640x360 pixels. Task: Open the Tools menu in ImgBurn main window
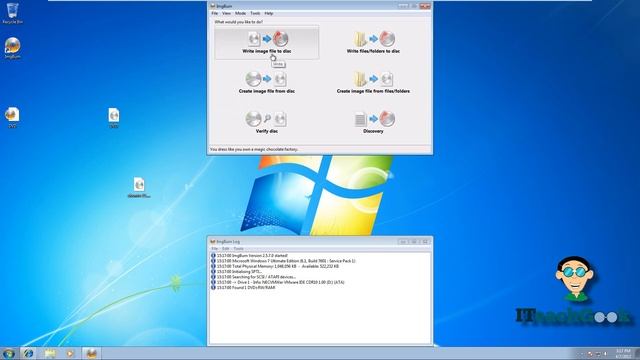[x=255, y=13]
